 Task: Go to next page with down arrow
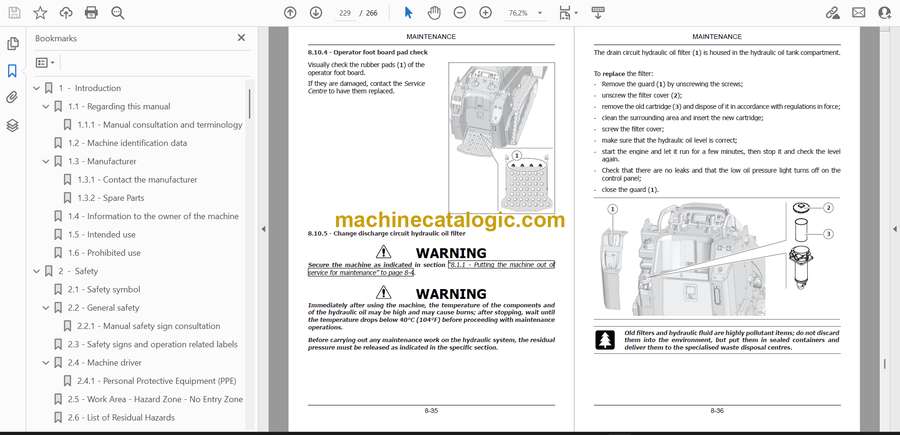coord(316,13)
